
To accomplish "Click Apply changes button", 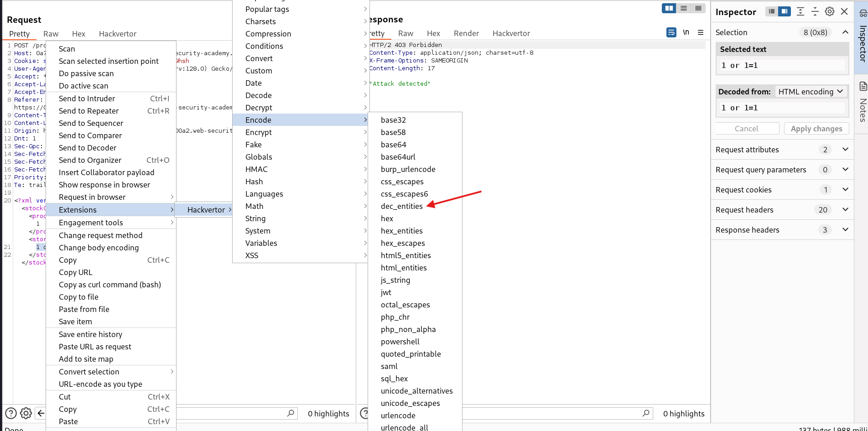I will pyautogui.click(x=816, y=129).
